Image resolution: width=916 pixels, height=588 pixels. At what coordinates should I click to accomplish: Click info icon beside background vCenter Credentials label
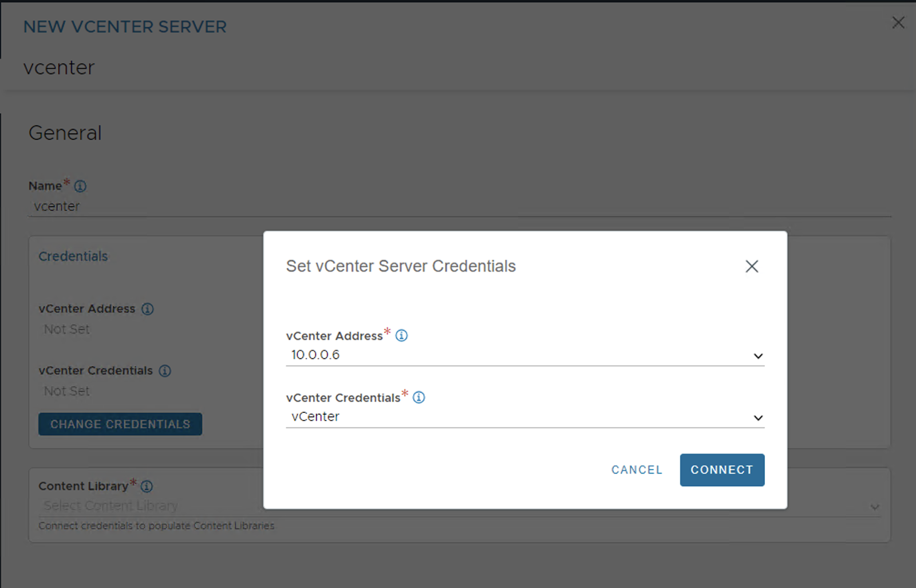165,371
